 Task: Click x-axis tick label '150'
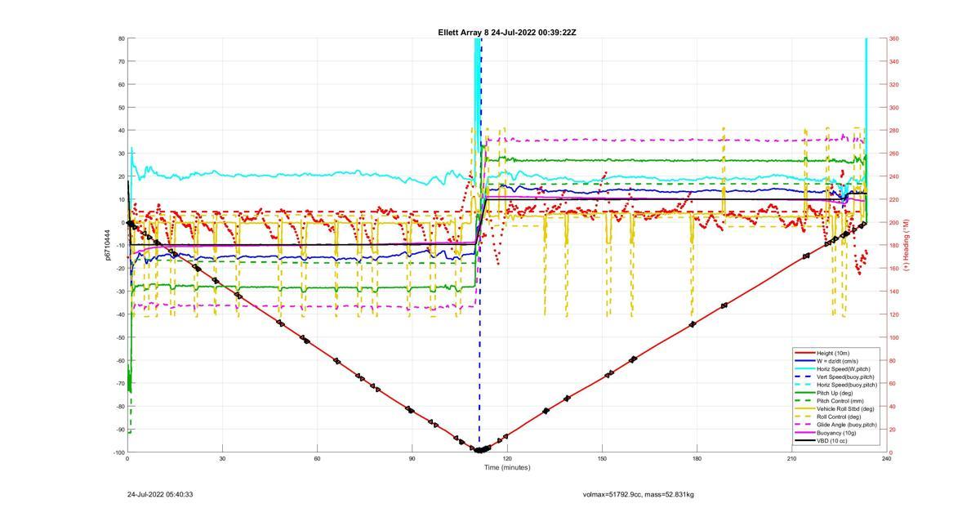(602, 459)
